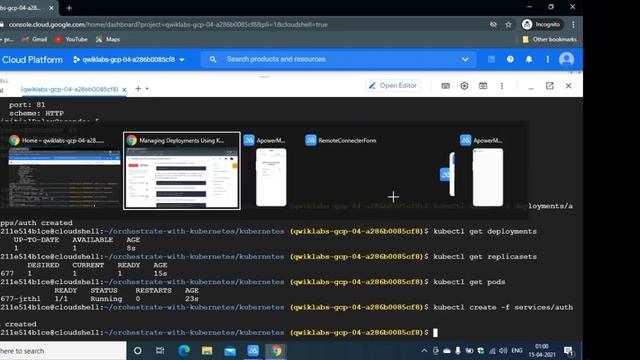Open the Maps bookmark
Screen dimensions: 640x360
(x=108, y=39)
